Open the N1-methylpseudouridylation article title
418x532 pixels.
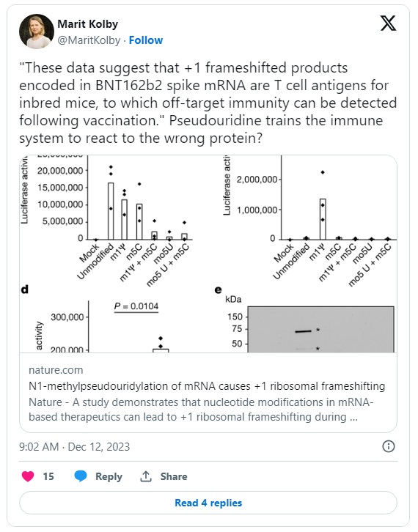pyautogui.click(x=207, y=386)
